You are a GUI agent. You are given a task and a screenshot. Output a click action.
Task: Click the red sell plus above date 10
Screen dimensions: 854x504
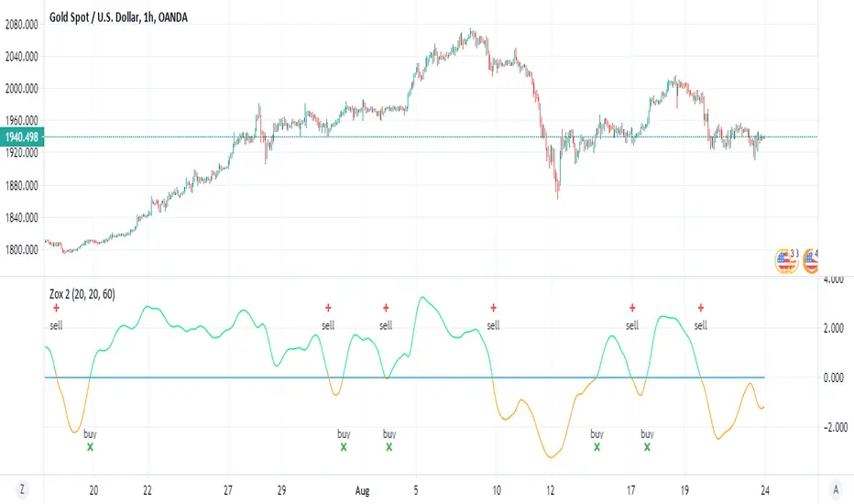493,309
